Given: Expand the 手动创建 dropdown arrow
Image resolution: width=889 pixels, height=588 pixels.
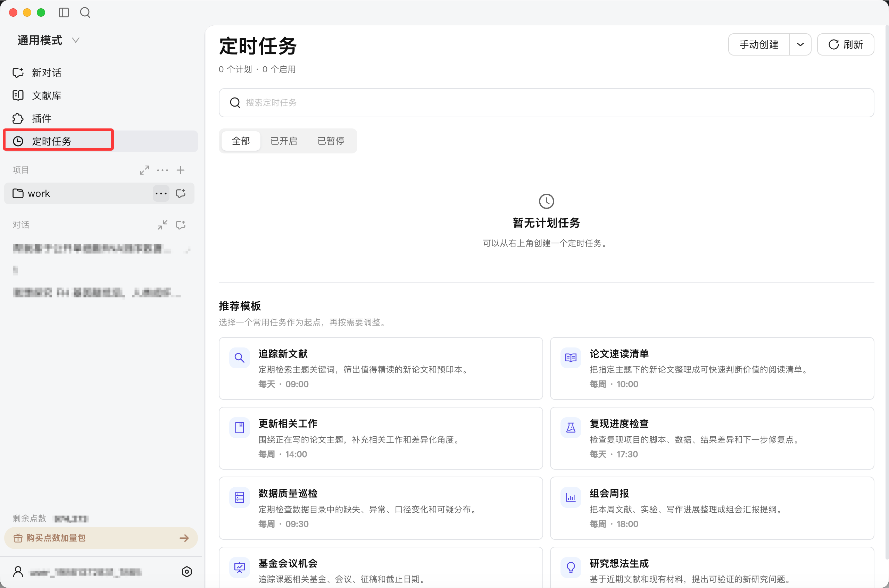Looking at the screenshot, I should pyautogui.click(x=800, y=44).
